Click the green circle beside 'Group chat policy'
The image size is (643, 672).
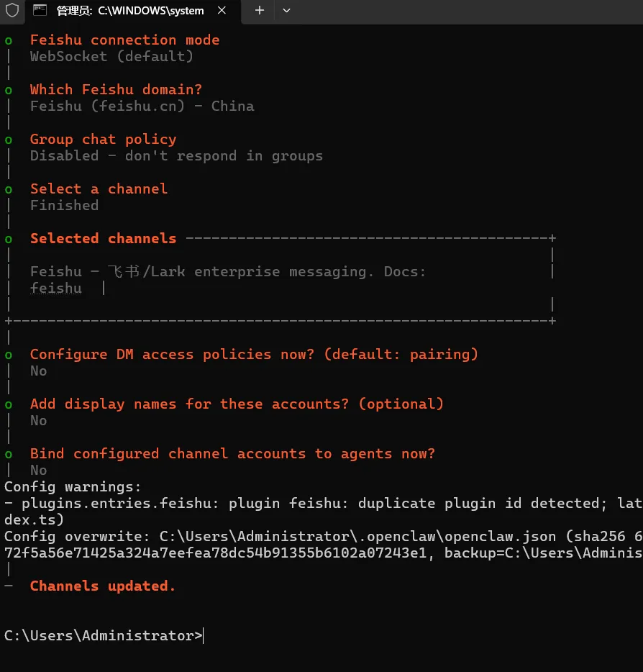pos(9,140)
